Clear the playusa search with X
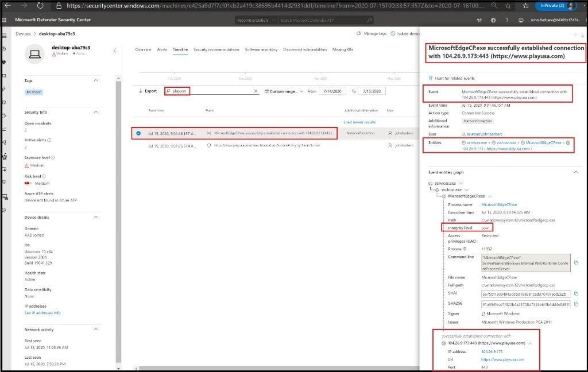 (x=256, y=91)
